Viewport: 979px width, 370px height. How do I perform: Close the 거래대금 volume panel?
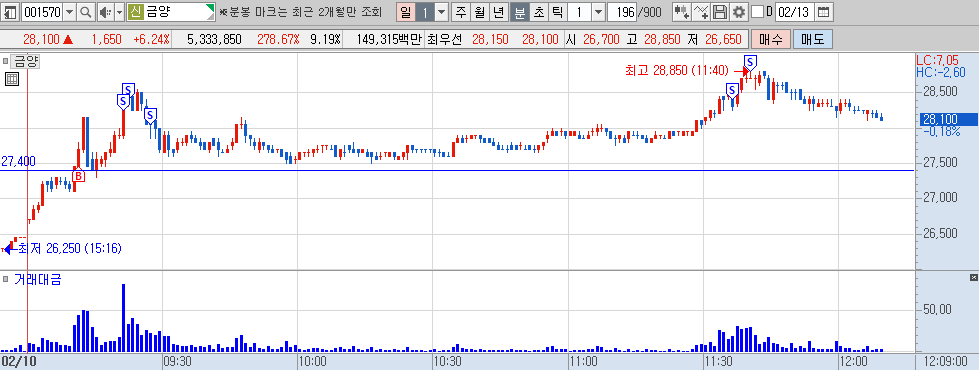973,277
